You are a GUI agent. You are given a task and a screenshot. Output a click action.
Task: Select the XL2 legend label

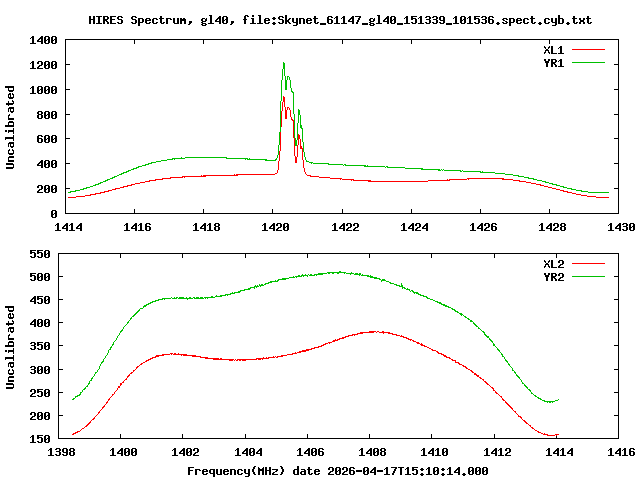pos(553,264)
